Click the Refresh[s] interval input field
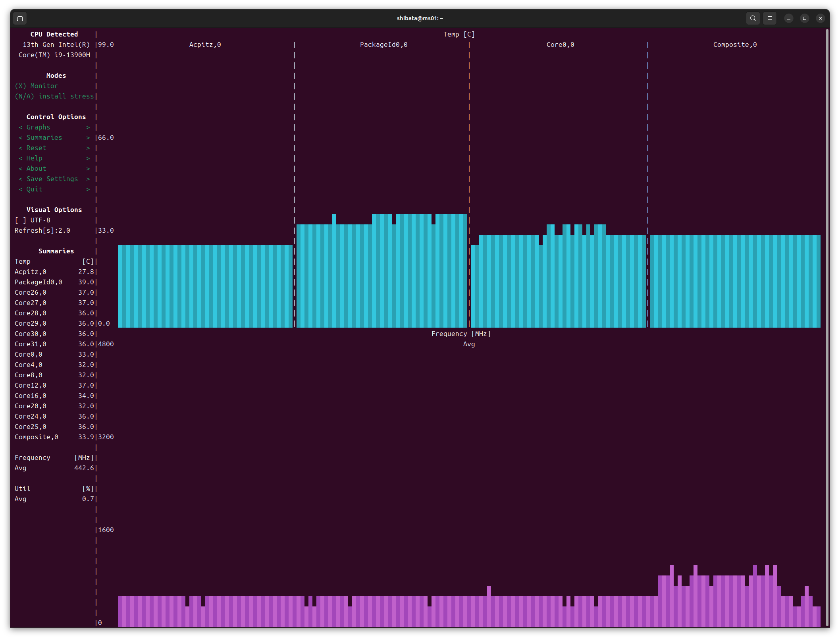The height and width of the screenshot is (639, 840). tap(64, 230)
